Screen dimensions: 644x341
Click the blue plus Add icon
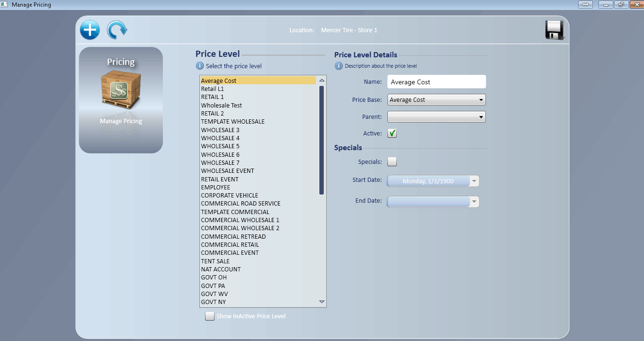tap(89, 30)
